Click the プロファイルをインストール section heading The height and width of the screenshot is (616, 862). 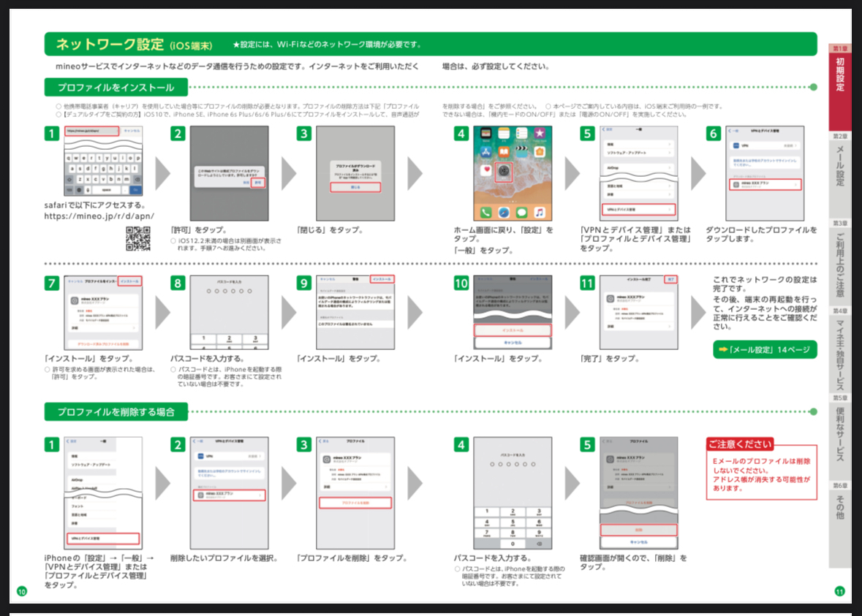(x=116, y=88)
